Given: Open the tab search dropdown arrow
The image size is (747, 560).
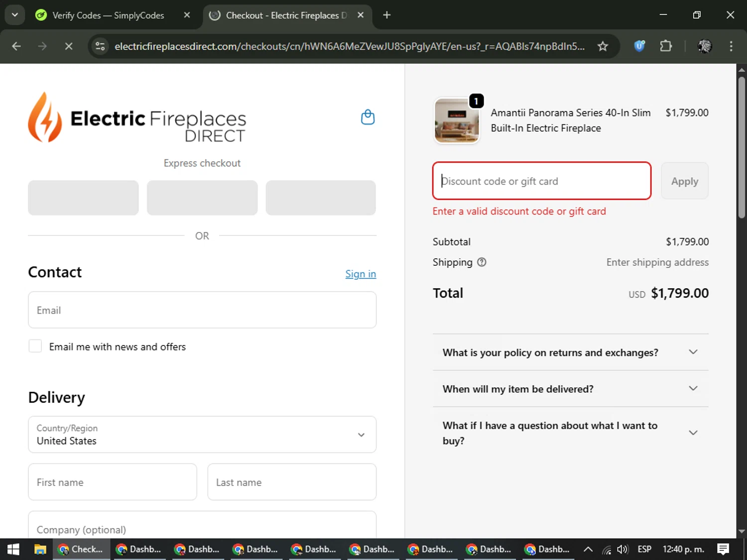Looking at the screenshot, I should coord(15,15).
